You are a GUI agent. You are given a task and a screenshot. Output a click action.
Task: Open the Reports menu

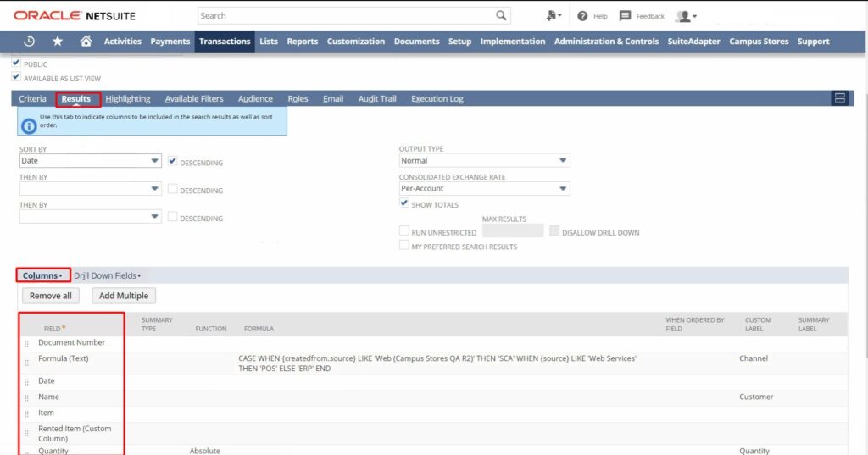(x=303, y=41)
